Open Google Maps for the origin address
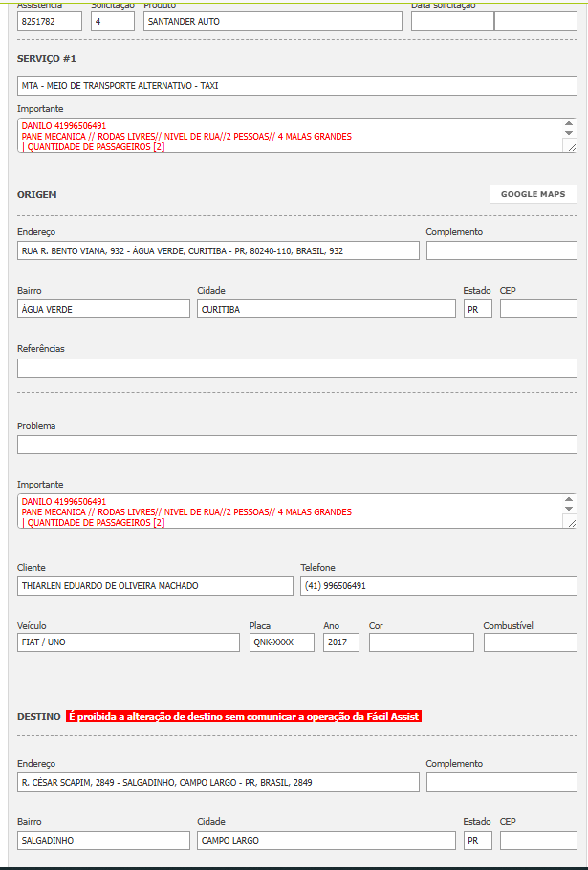Image resolution: width=588 pixels, height=870 pixels. click(534, 194)
